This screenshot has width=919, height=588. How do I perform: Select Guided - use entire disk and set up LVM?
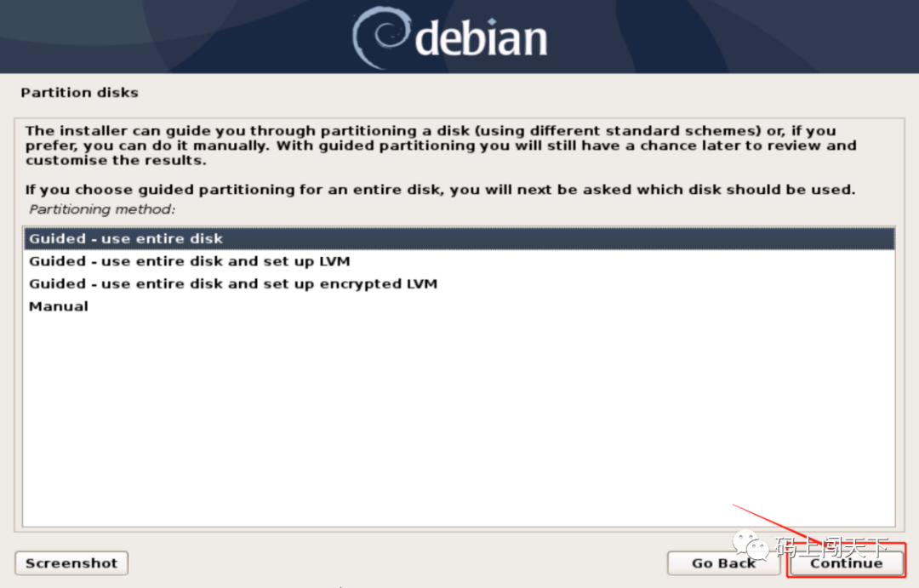[x=459, y=261]
